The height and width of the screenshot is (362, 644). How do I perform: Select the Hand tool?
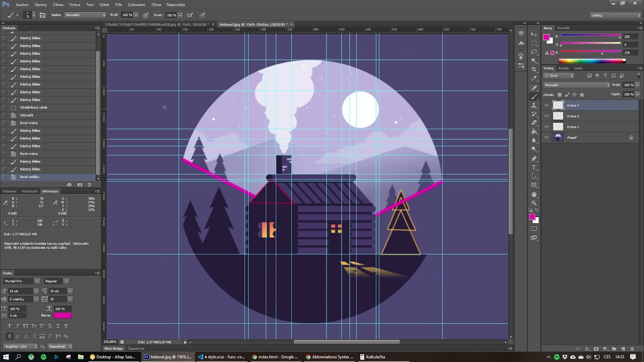coord(534,195)
